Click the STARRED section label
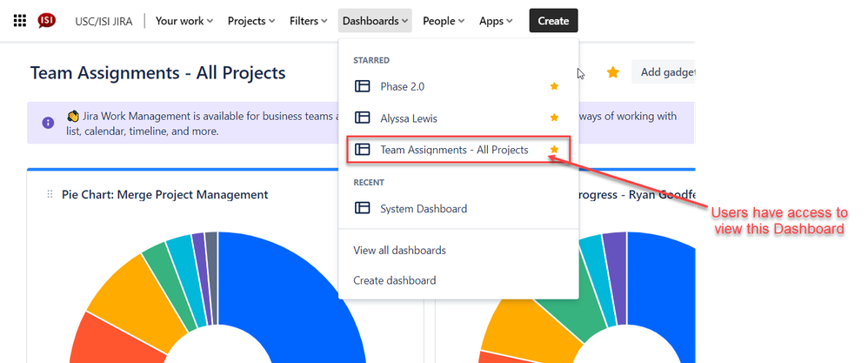This screenshot has height=363, width=868. tap(371, 60)
